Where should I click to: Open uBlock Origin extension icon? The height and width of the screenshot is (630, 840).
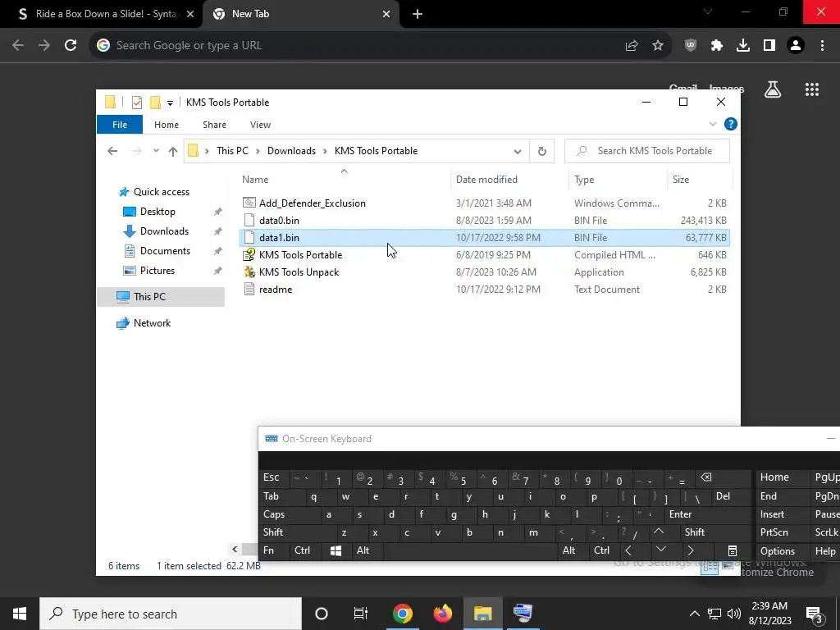pyautogui.click(x=691, y=46)
